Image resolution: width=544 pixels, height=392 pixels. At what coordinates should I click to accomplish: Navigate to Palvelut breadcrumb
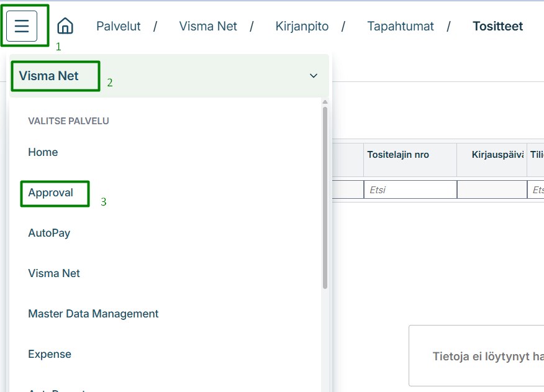point(119,26)
